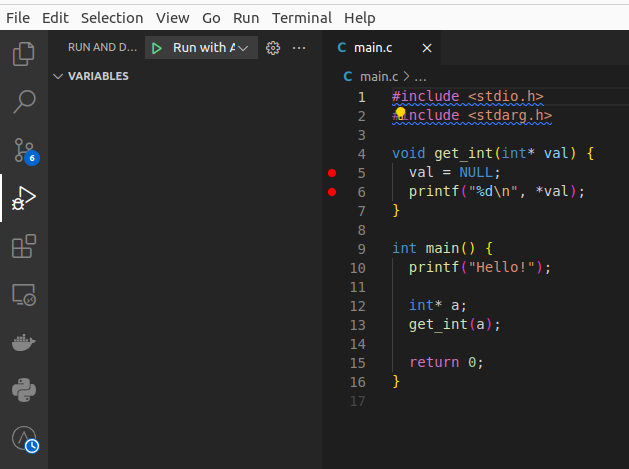Click the return 0; statement
Image resolution: width=629 pixels, height=469 pixels.
[x=446, y=362]
